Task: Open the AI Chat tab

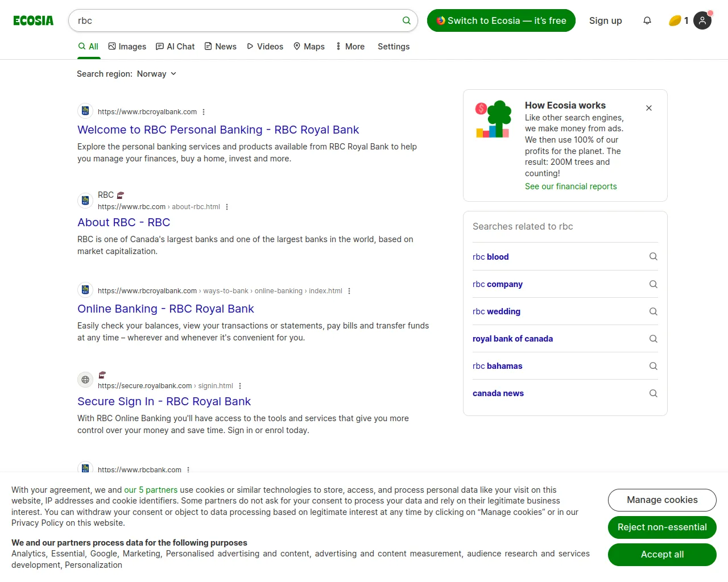Action: point(175,47)
